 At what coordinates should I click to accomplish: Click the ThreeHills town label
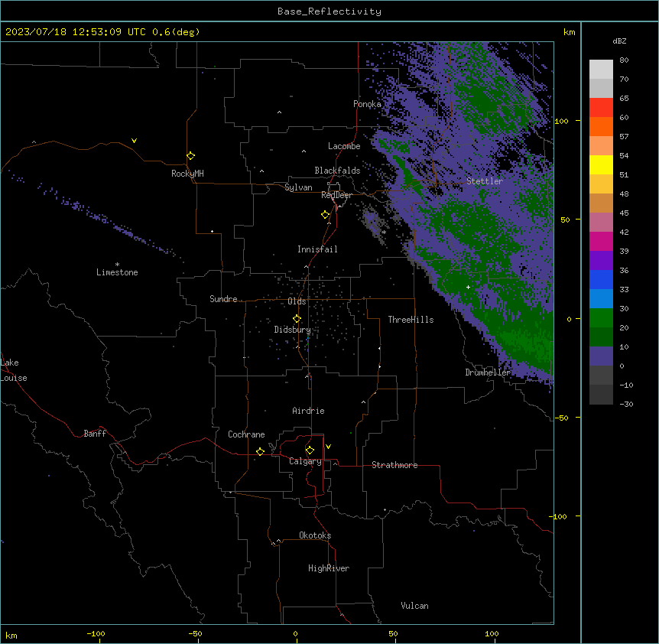pyautogui.click(x=411, y=320)
